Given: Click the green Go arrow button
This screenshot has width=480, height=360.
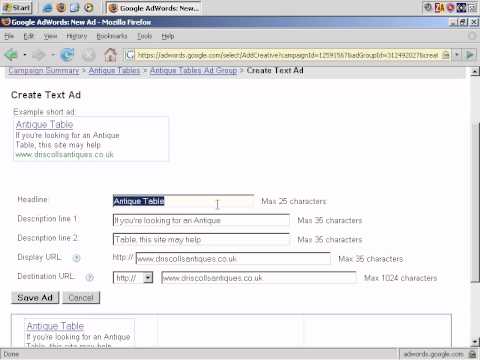Looking at the screenshot, I should [470, 55].
